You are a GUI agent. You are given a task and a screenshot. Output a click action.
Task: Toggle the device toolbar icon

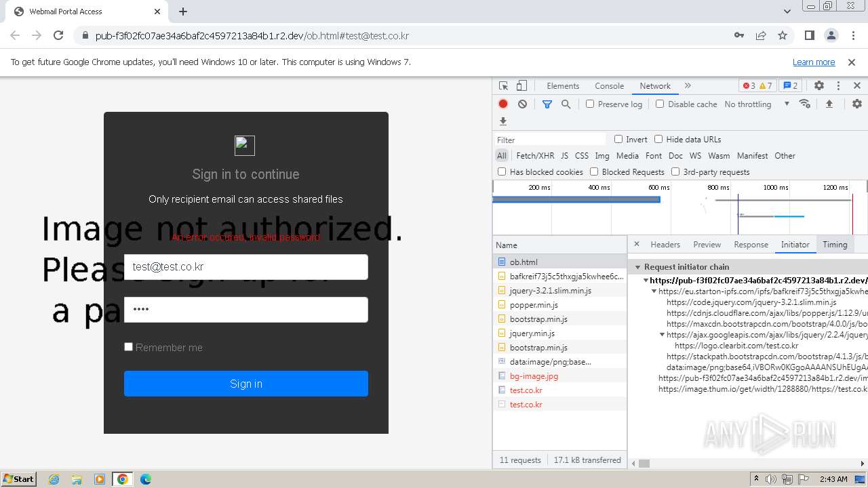(521, 86)
